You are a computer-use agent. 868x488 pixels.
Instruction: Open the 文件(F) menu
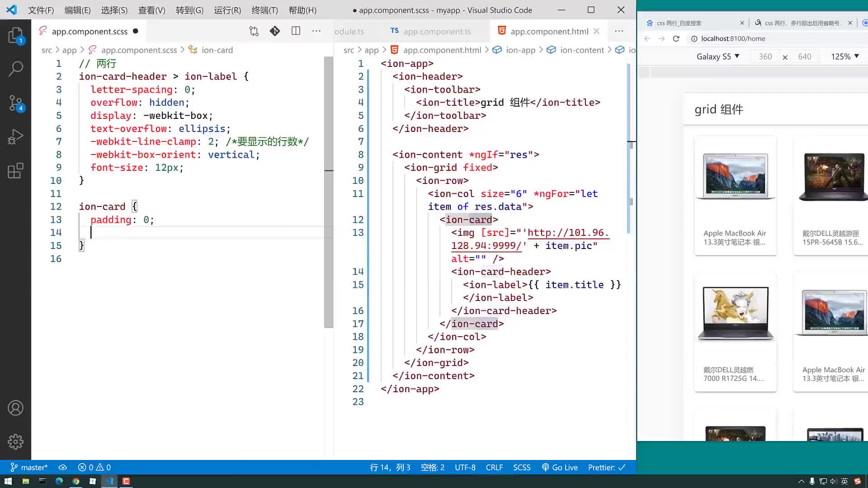[41, 10]
